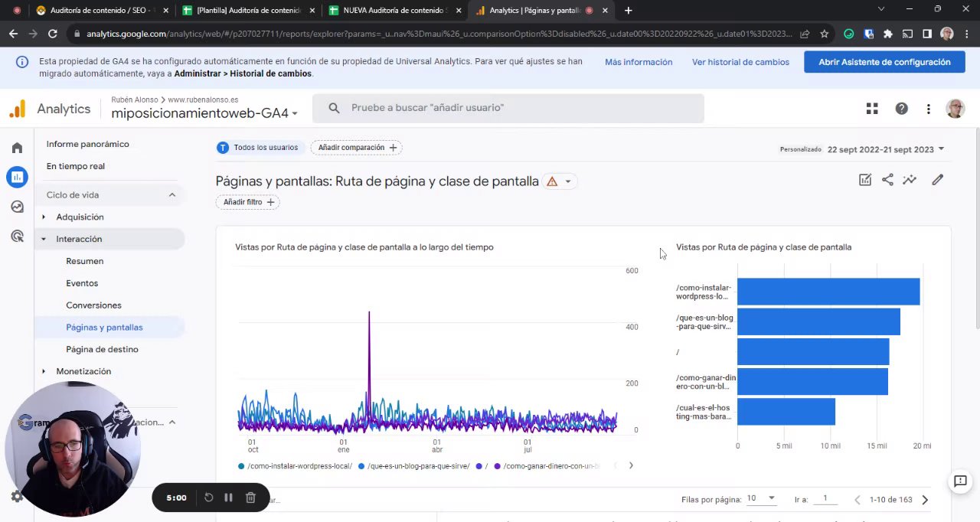The width and height of the screenshot is (980, 522).
Task: Open Conversiones report
Action: [x=93, y=305]
